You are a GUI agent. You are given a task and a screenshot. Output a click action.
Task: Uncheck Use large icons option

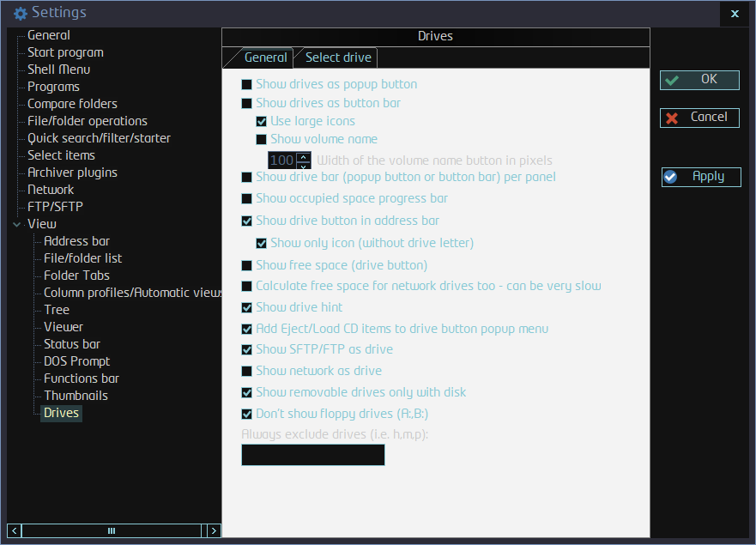point(262,122)
